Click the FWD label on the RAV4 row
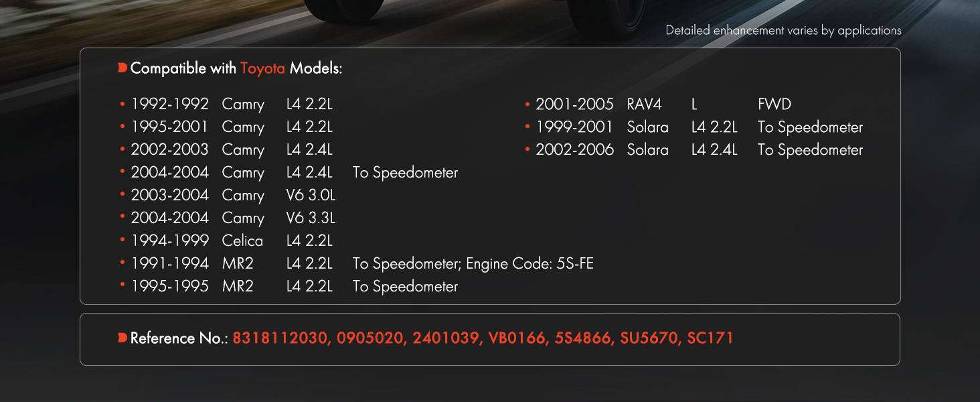The height and width of the screenshot is (402, 980). [774, 105]
